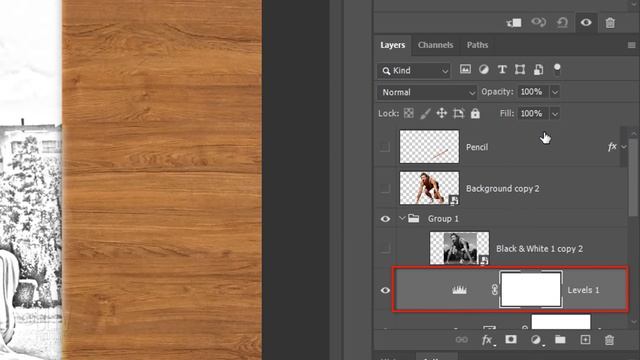Click Levels 1 adjustment histogram icon
Viewport: 640px width, 360px height.
tap(459, 290)
